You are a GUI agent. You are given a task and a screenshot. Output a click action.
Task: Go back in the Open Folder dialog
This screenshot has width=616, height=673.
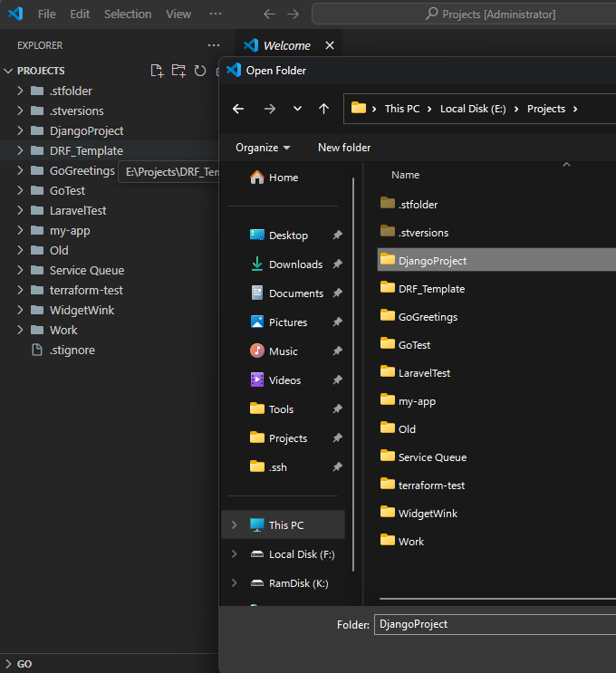coord(238,109)
